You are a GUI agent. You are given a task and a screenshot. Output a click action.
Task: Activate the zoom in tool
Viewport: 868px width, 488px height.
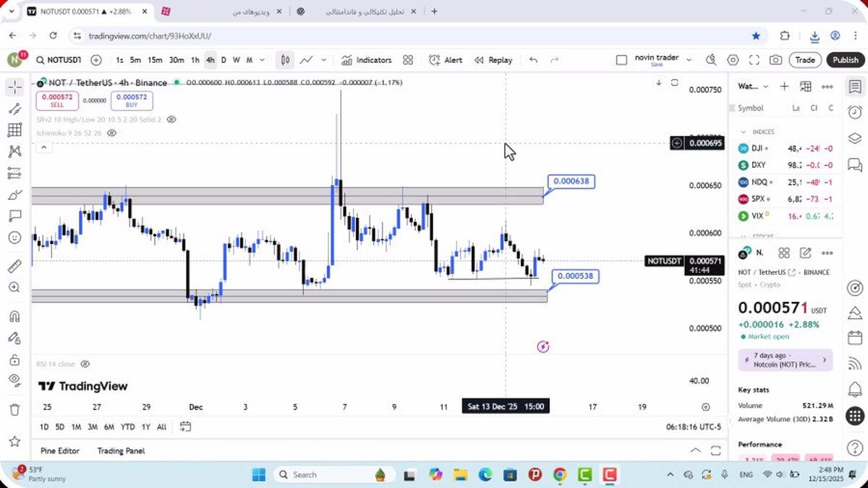click(14, 287)
